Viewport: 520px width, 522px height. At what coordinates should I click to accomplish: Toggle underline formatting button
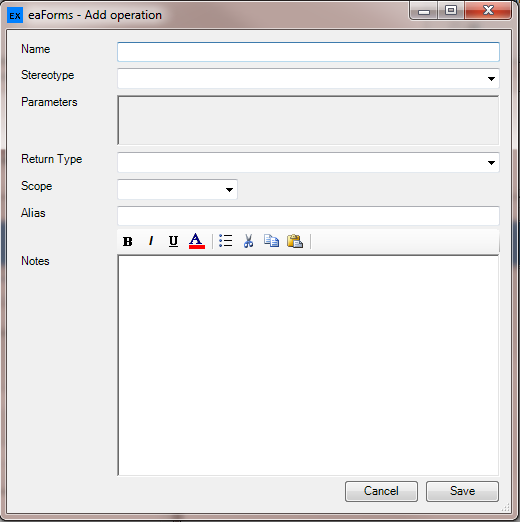173,241
